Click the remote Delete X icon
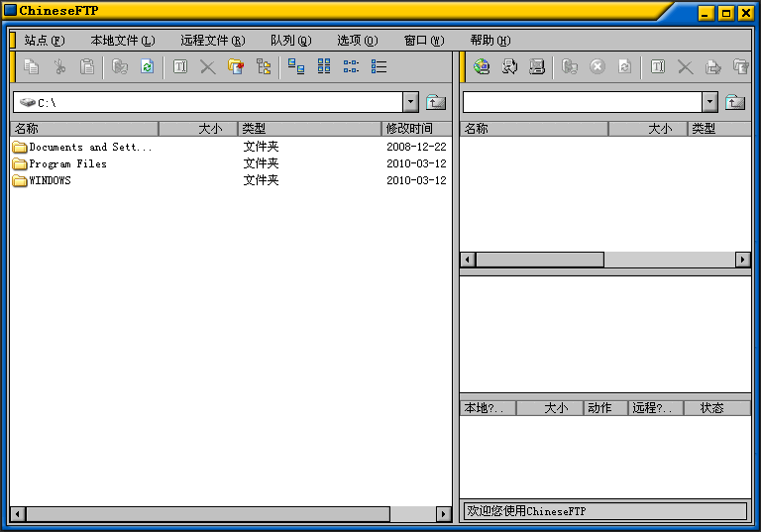Screen dimensions: 761x532 coord(686,66)
